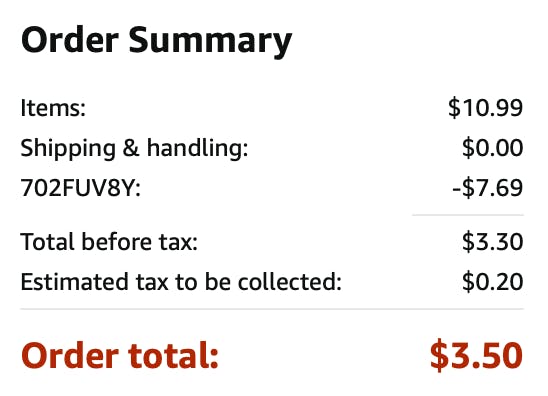548x396 pixels.
Task: Click the word "Estimated"
Action: coord(74,282)
